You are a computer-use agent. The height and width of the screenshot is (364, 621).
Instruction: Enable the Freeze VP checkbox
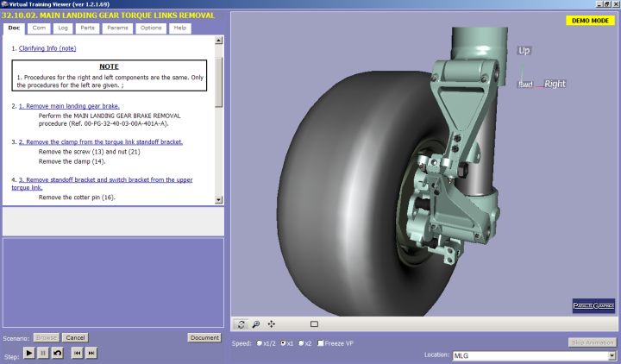click(x=321, y=343)
